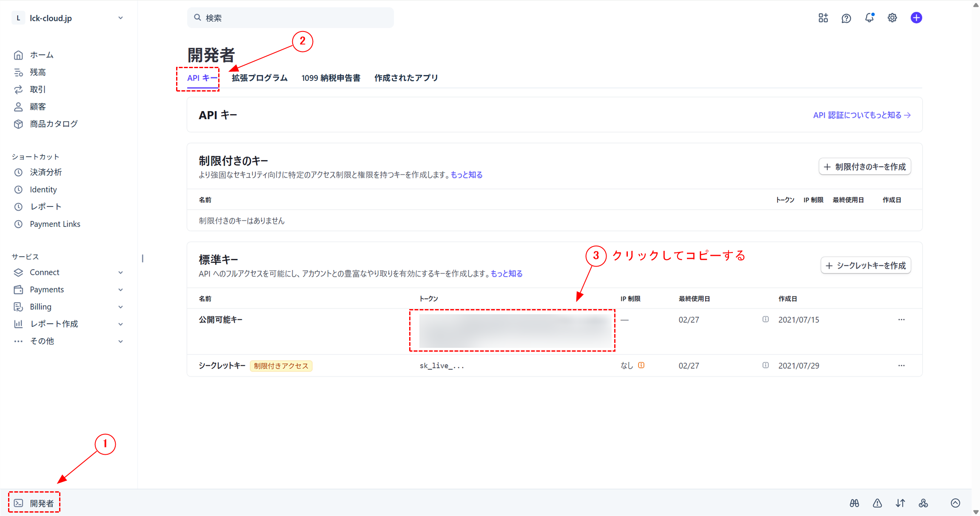Image resolution: width=980 pixels, height=516 pixels.
Task: Click the up-down arrows icon in bottom bar
Action: click(x=900, y=503)
